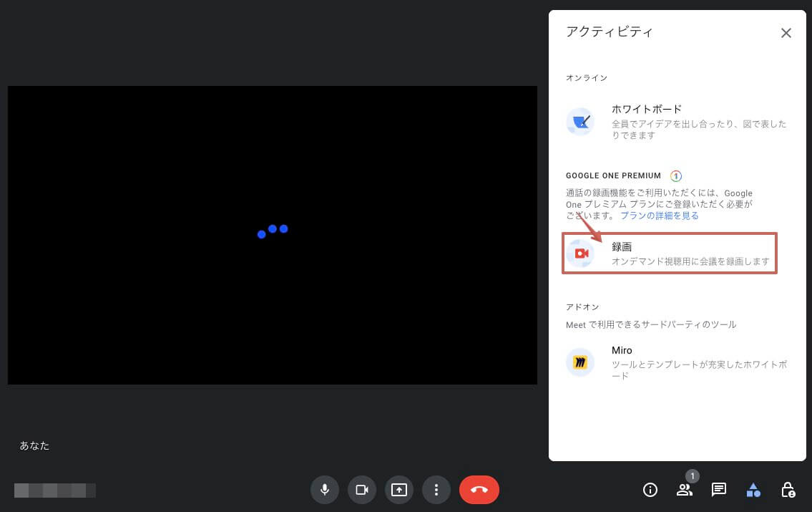This screenshot has height=512, width=812.
Task: Open the Miro add-on icon
Action: click(x=580, y=362)
